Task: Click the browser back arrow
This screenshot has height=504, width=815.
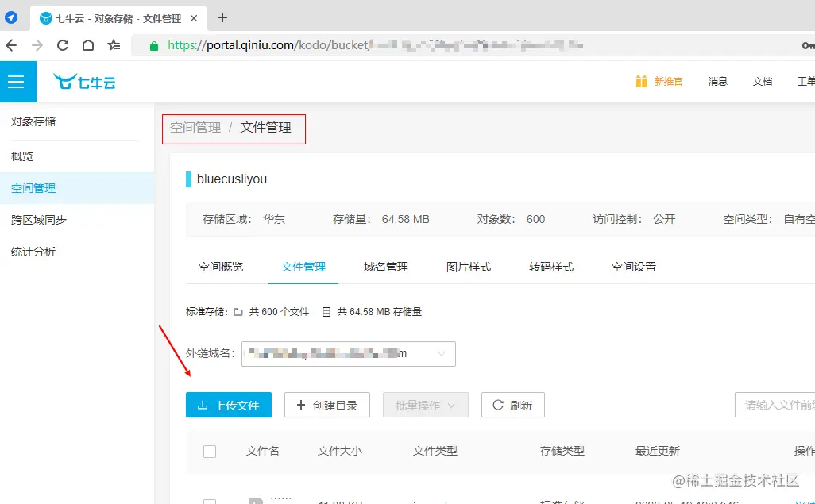Action: 11,46
